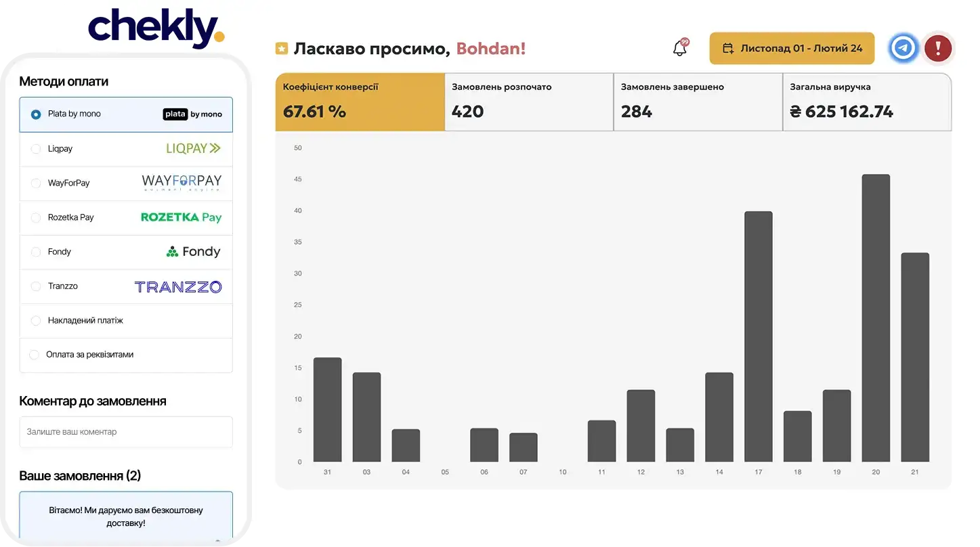
Task: Switch to the Замовлень розпочато tab
Action: pyautogui.click(x=528, y=102)
